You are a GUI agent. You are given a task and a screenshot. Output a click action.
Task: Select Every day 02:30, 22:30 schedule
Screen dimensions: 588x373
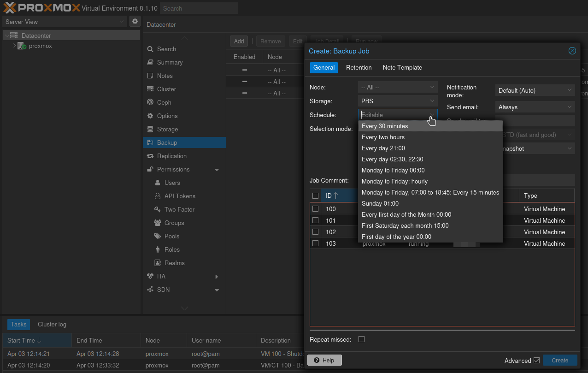coord(430,159)
